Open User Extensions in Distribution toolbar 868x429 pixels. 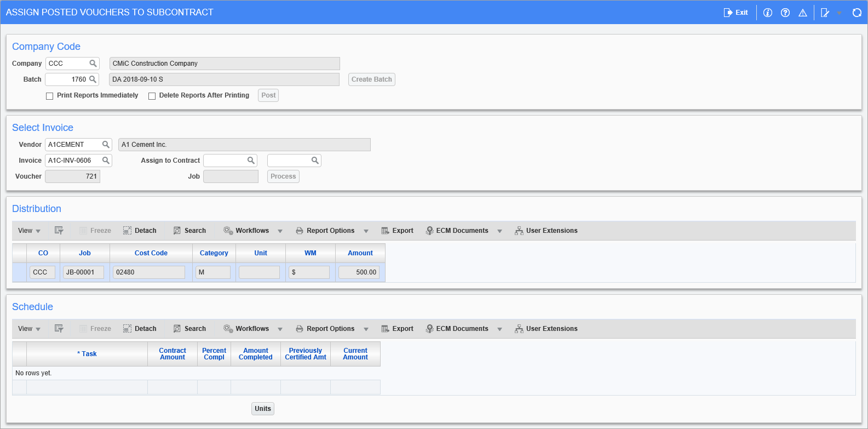(546, 231)
